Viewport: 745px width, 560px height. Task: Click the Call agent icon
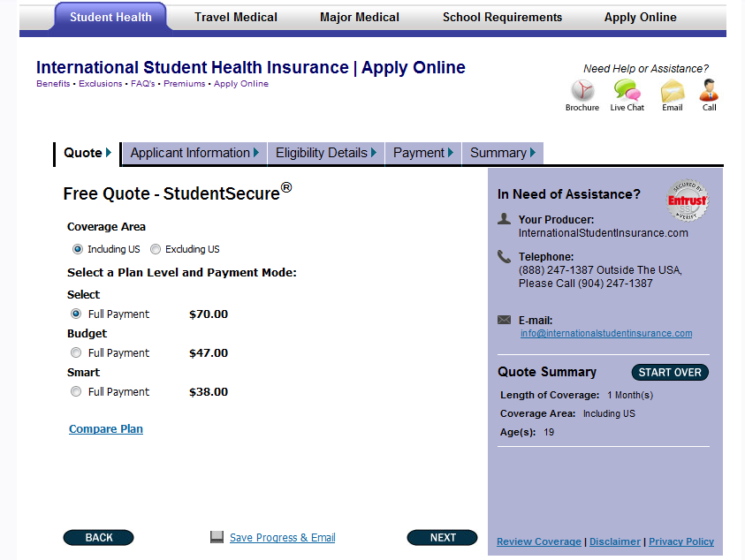[x=709, y=90]
